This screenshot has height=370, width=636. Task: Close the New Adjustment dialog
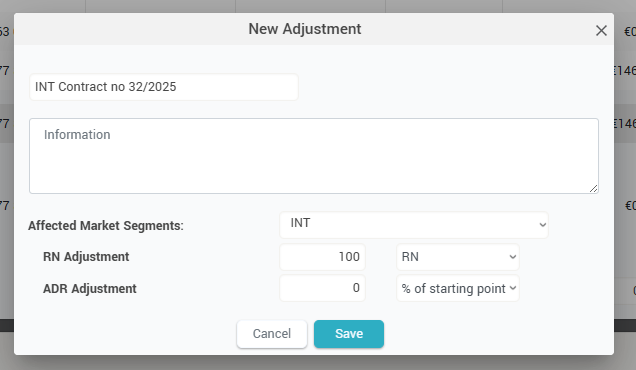click(x=601, y=30)
